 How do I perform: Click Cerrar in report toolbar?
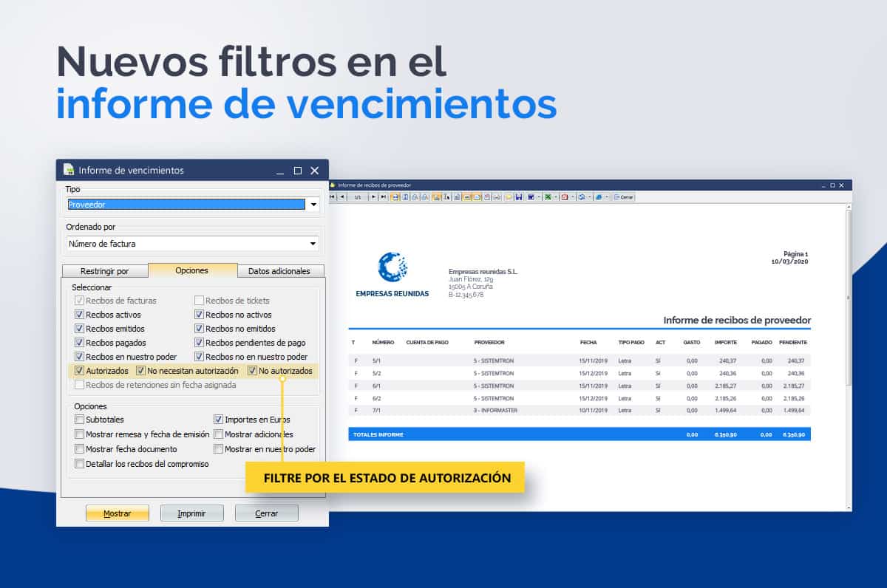click(x=624, y=197)
